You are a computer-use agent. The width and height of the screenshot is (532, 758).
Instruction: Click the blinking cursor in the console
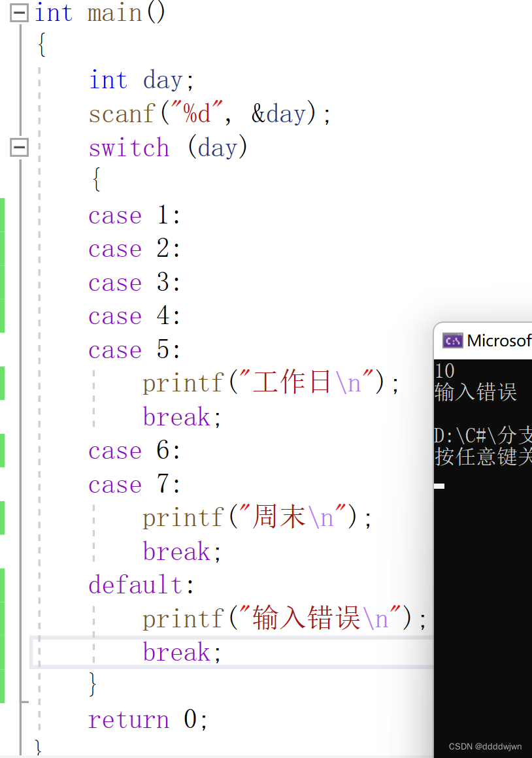pos(439,486)
